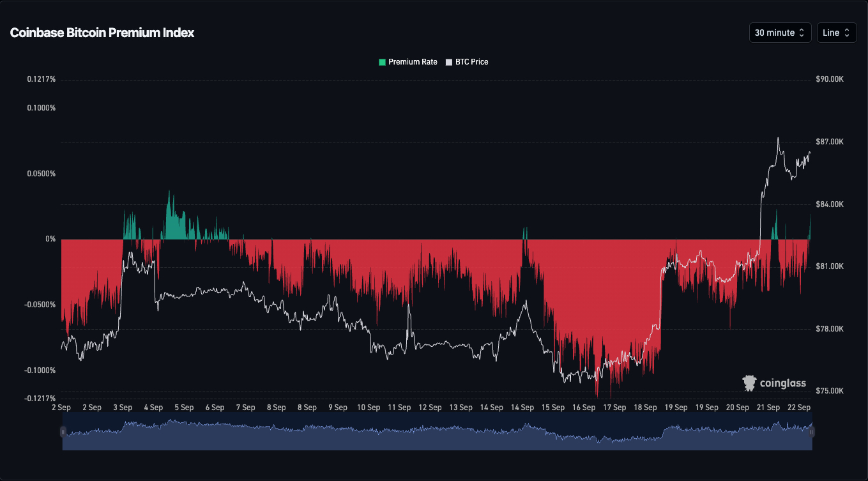Click the coinglass watermark text

tap(782, 384)
